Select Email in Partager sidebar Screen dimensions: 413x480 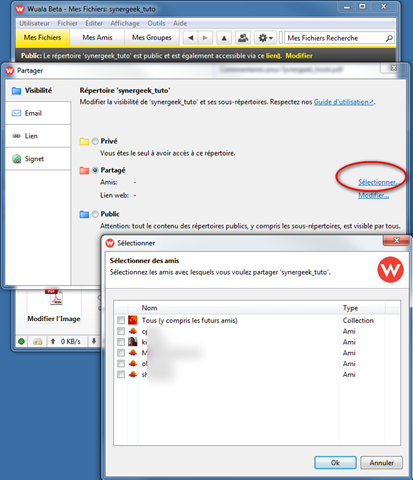pyautogui.click(x=38, y=113)
